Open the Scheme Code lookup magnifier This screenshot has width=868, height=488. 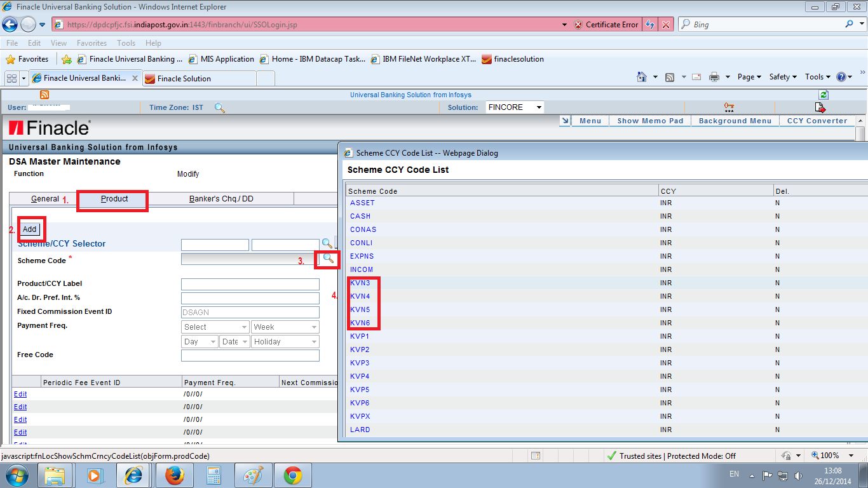(327, 259)
